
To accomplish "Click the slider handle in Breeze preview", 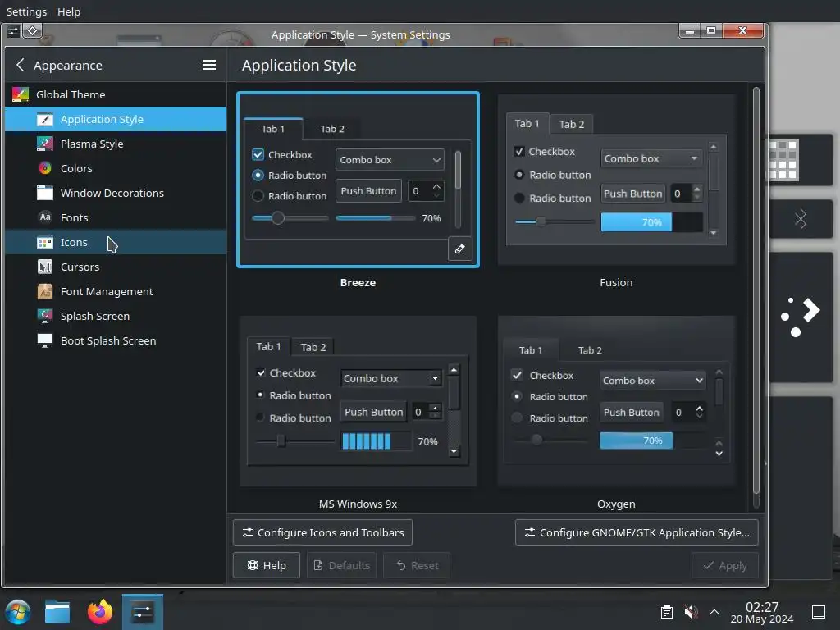I will [277, 218].
